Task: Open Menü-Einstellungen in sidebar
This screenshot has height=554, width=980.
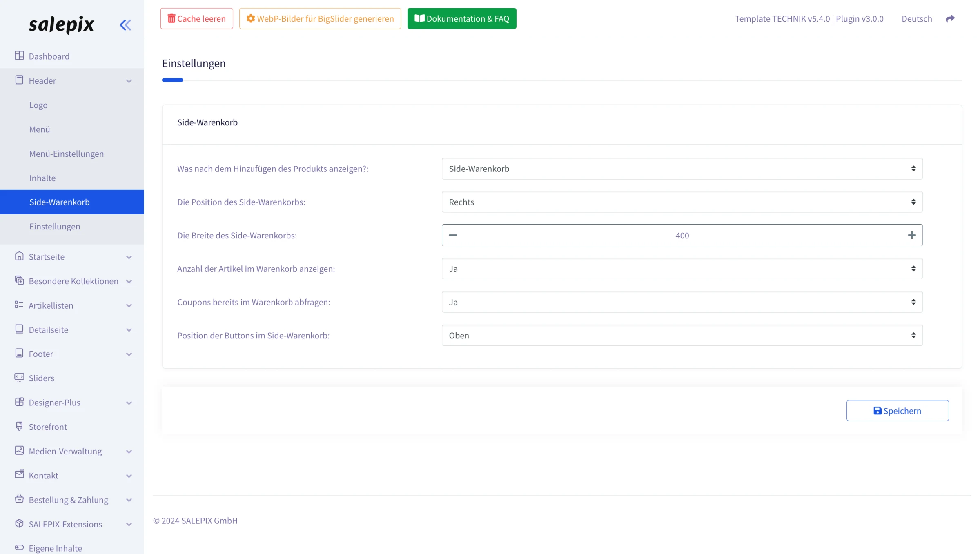Action: point(72,154)
